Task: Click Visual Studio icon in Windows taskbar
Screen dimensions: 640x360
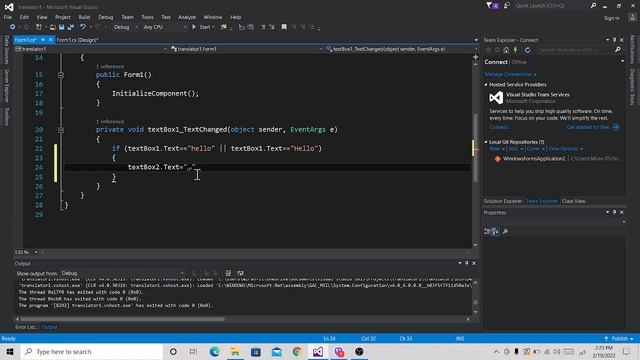Action: (x=318, y=351)
